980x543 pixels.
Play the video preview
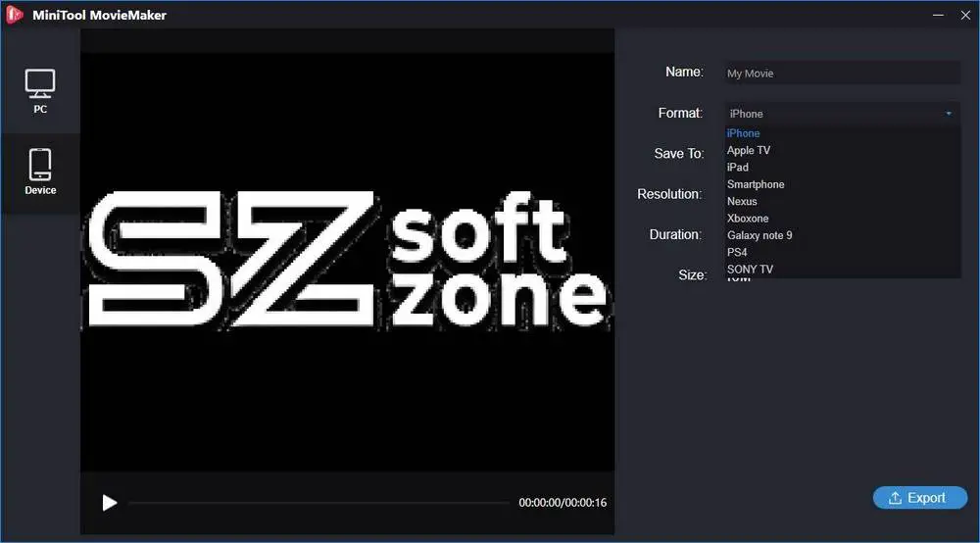pyautogui.click(x=110, y=503)
